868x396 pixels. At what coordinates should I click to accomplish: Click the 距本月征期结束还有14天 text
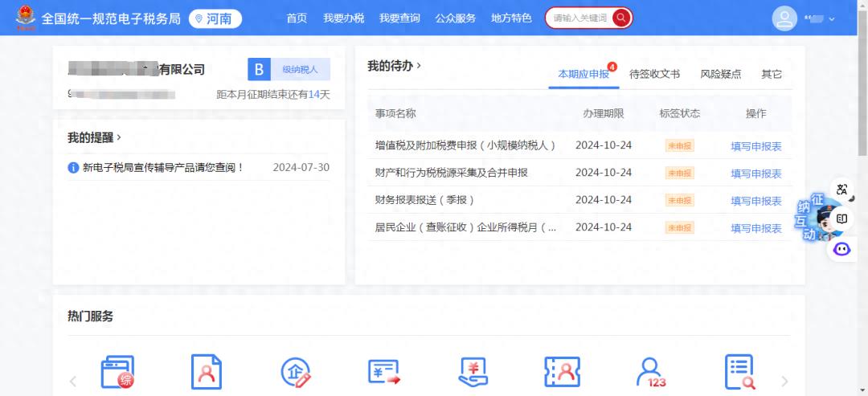click(x=273, y=95)
